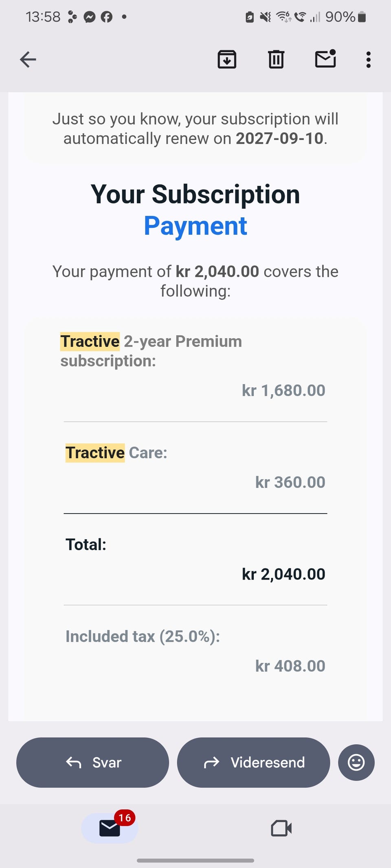Tap highlighted Tractive in Care line
This screenshot has width=391, height=868.
95,453
